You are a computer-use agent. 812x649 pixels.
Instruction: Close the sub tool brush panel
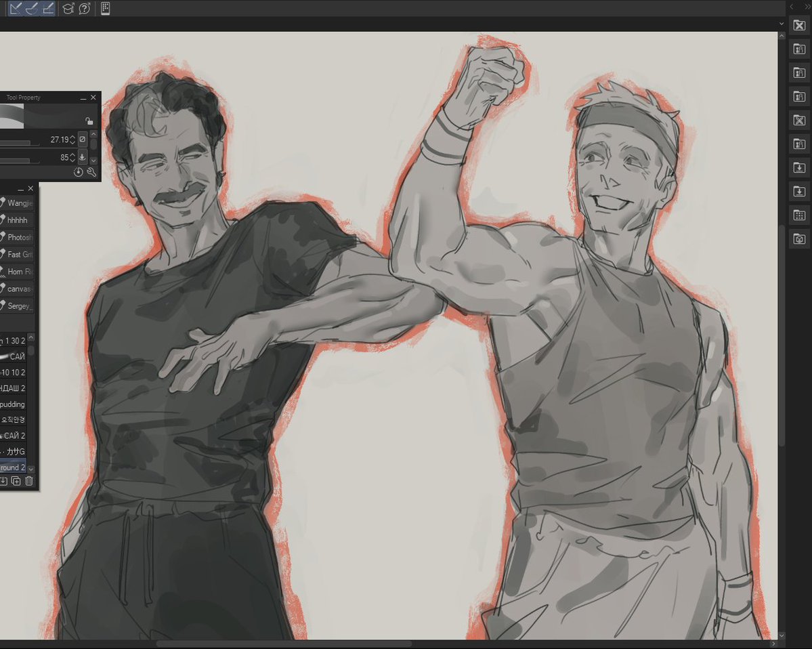[30, 188]
